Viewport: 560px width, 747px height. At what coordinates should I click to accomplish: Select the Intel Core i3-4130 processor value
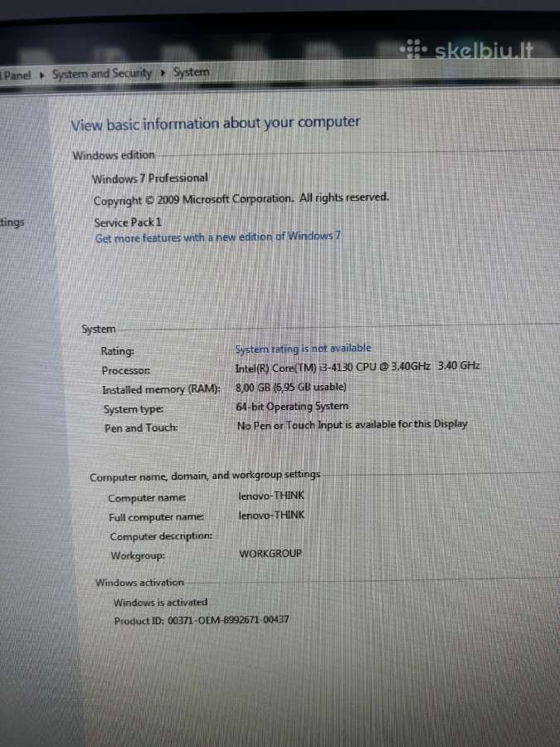click(x=357, y=367)
